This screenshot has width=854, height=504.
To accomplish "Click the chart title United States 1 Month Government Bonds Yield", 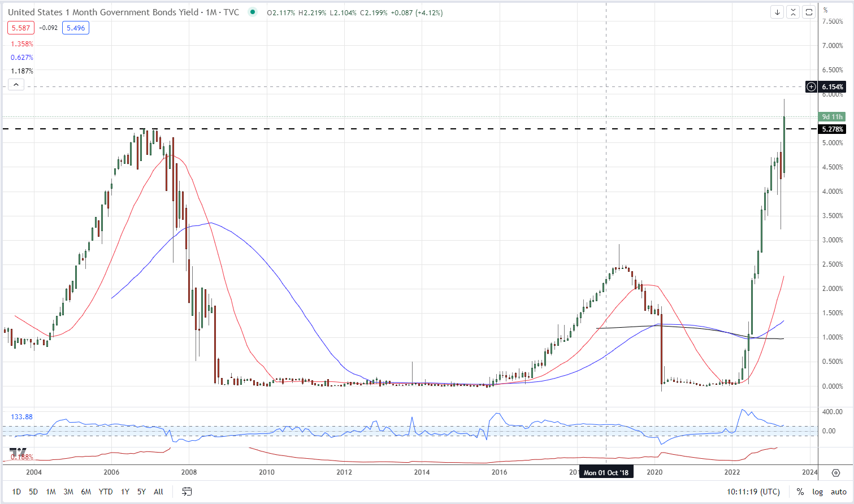I will (103, 12).
